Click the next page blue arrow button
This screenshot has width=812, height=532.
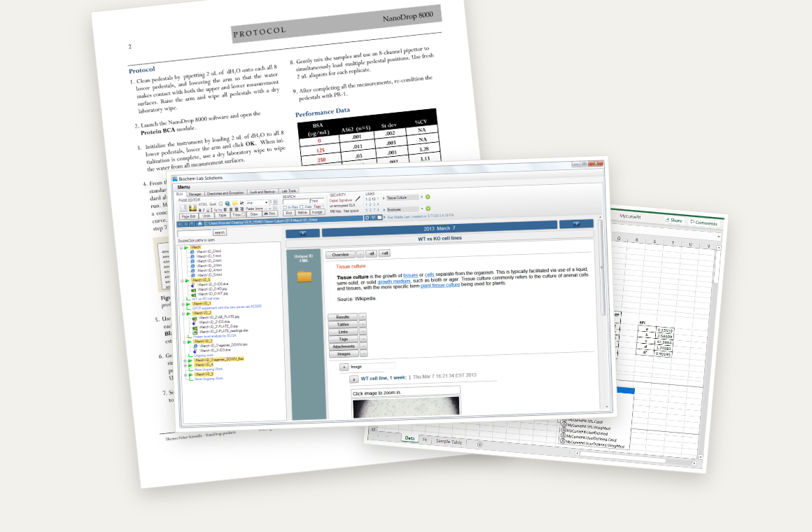click(576, 224)
